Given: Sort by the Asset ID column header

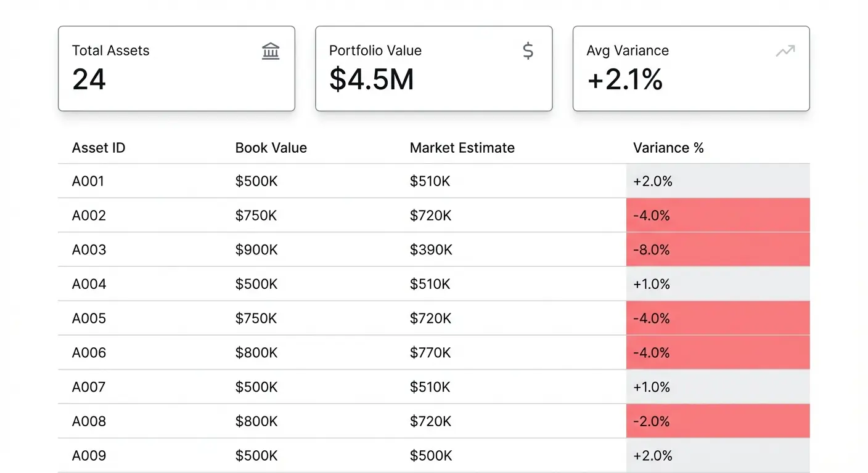Looking at the screenshot, I should 99,148.
